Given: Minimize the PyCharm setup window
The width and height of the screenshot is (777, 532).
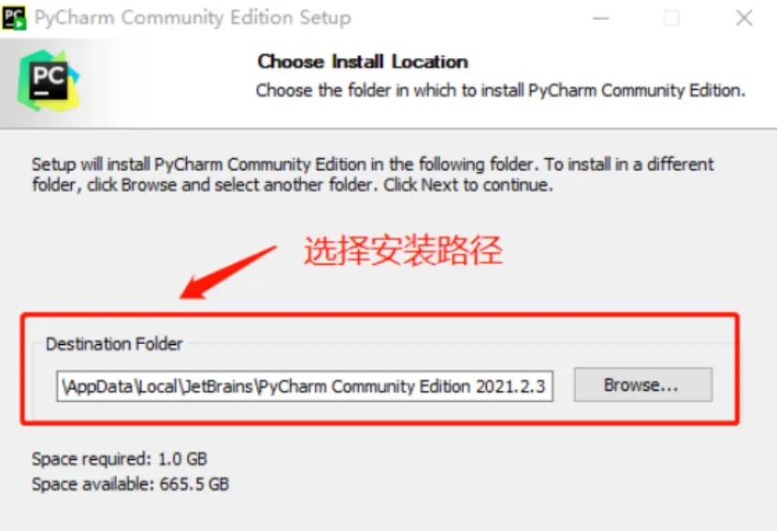Looking at the screenshot, I should pos(600,19).
